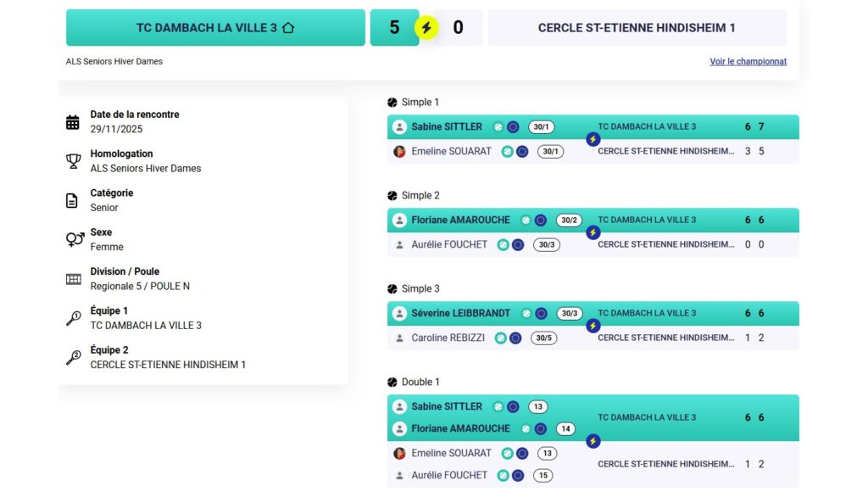Click the racket icon next to Équipe 2
Viewport: 868px width, 497px height.
(74, 358)
